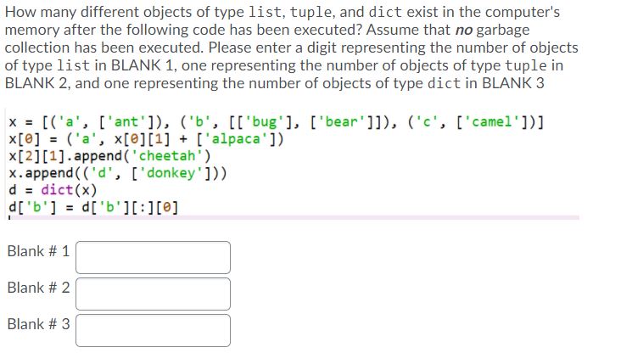This screenshot has width=621, height=364.
Task: Click the "Blank # 3" label
Action: tap(38, 324)
